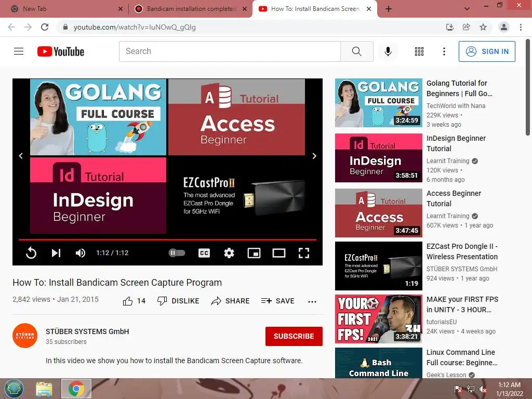Click the DISLIKE button
This screenshot has height=399, width=532.
coord(178,301)
